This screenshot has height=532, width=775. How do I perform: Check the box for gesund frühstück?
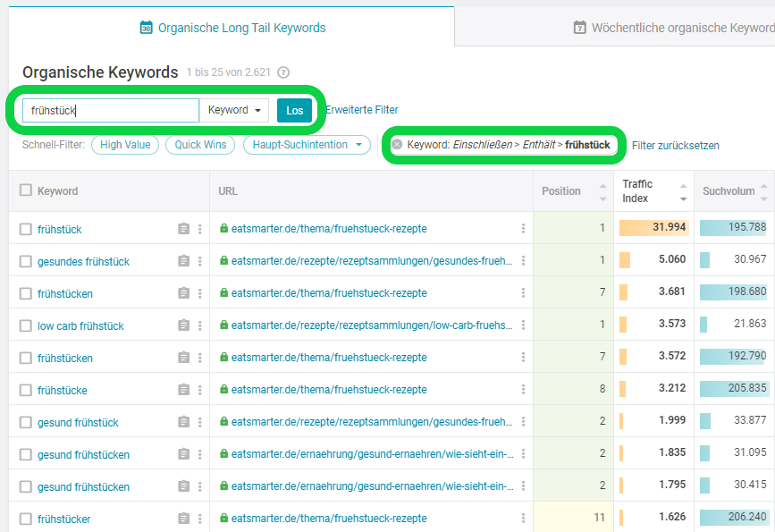[x=26, y=422]
